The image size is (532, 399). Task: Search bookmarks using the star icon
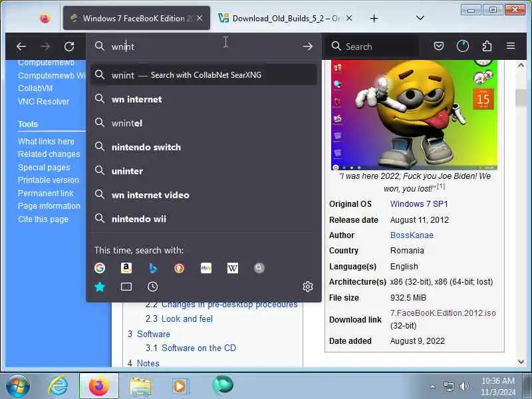tap(100, 287)
